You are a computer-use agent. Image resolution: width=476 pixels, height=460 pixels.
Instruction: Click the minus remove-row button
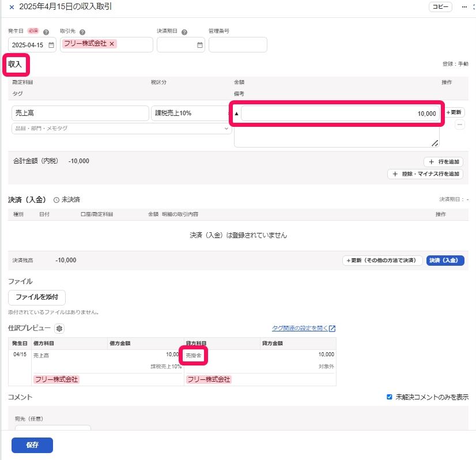coord(460,125)
